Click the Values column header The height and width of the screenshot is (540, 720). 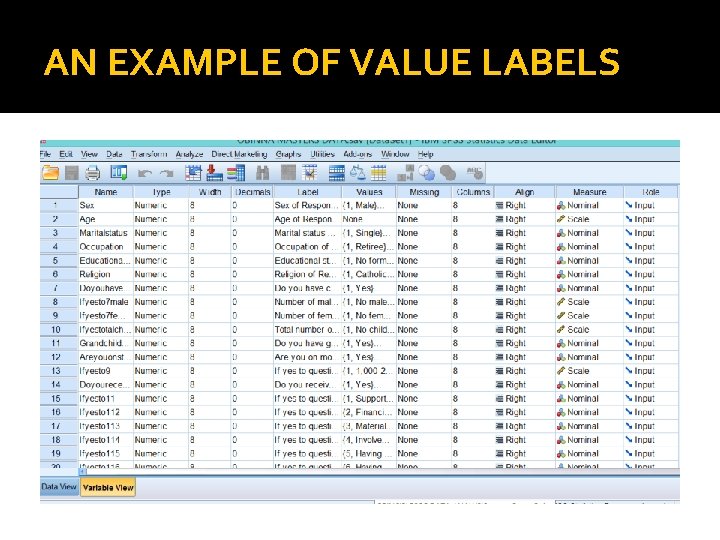(x=369, y=192)
